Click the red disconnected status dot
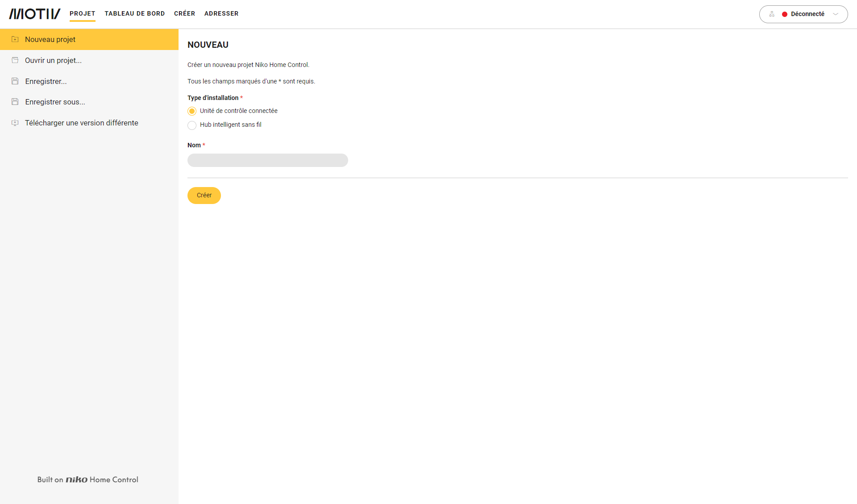Viewport: 857px width, 504px height. click(x=784, y=14)
